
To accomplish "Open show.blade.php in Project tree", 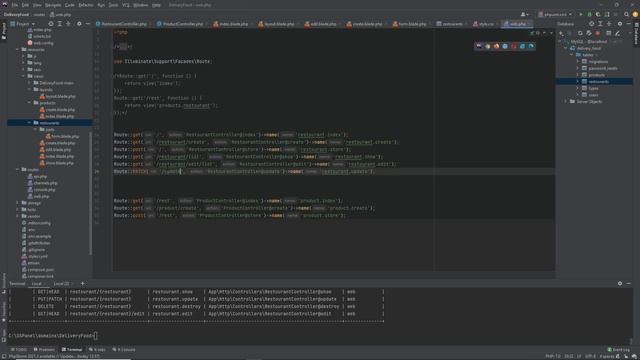I will point(57,163).
